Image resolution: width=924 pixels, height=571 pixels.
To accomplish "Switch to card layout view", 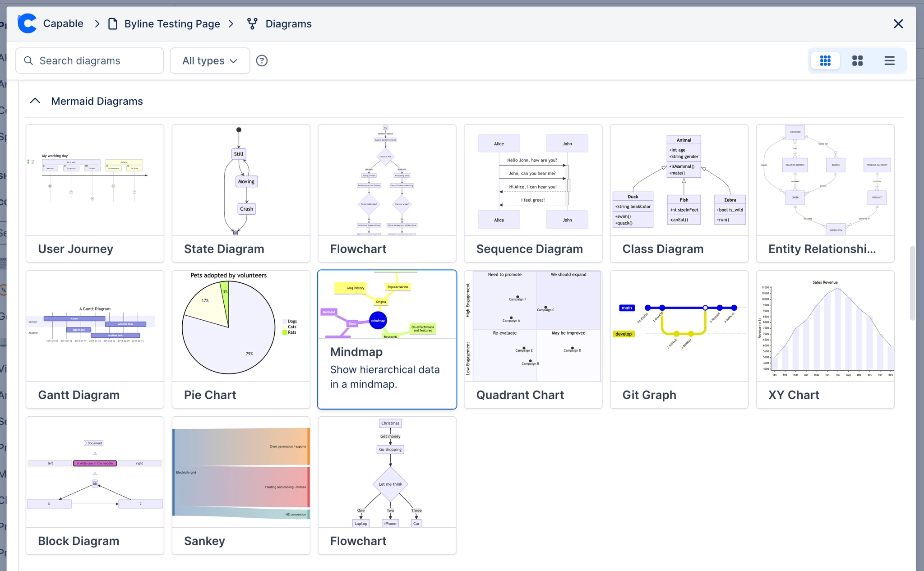I will [x=857, y=60].
